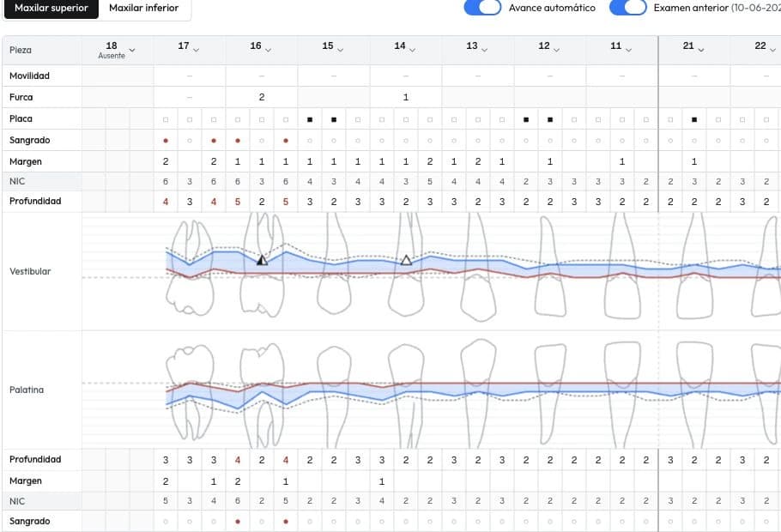This screenshot has height=532, width=781.
Task: Click the Furca cell for tooth 17
Action: [190, 97]
